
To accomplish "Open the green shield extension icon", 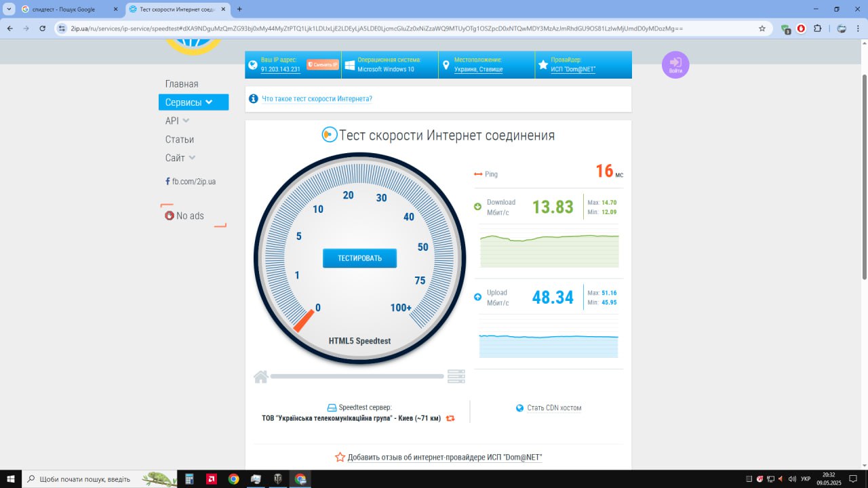I will (x=785, y=28).
